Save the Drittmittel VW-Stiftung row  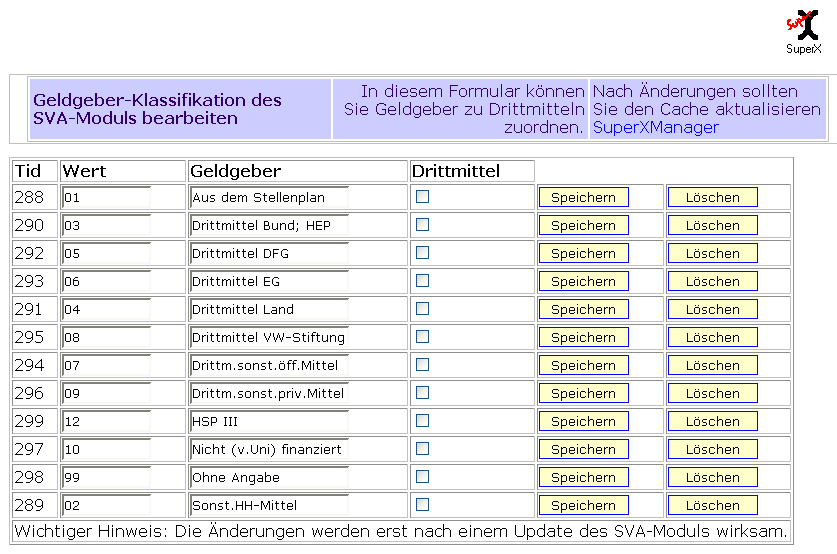[x=583, y=337]
